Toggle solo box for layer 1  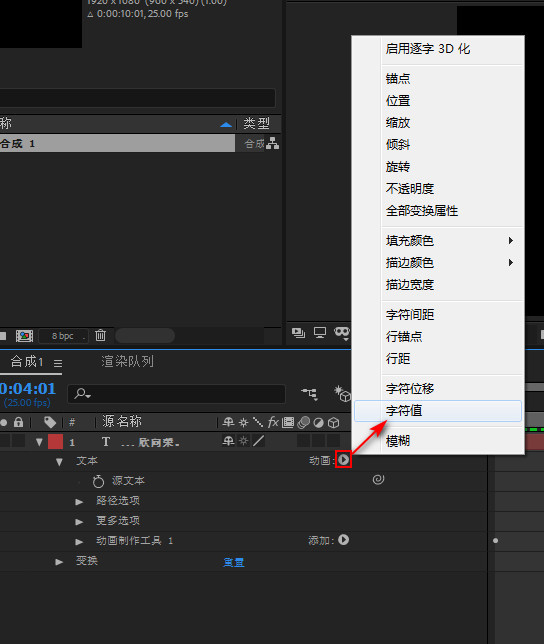5,440
